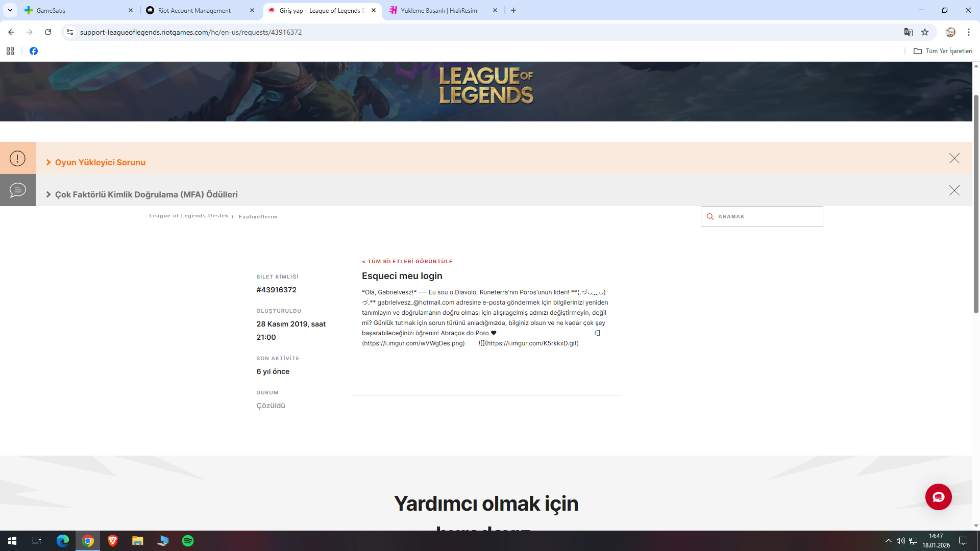Open the volume control in system tray
The width and height of the screenshot is (980, 551).
901,541
